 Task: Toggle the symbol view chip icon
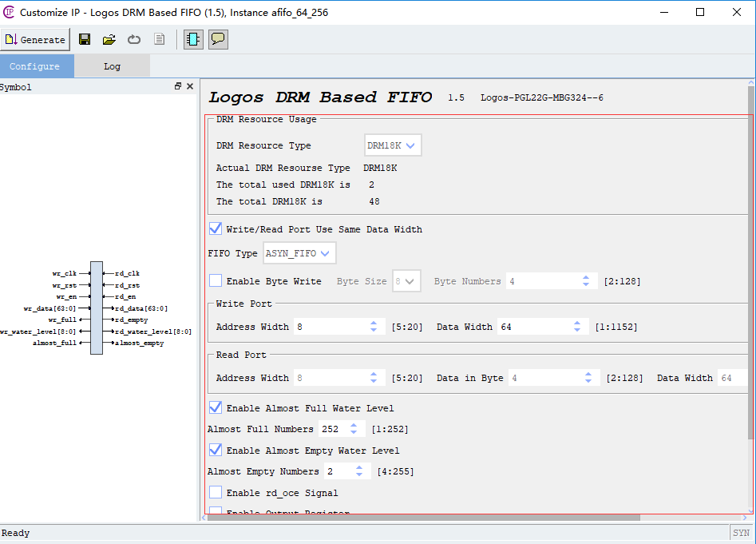[x=193, y=40]
